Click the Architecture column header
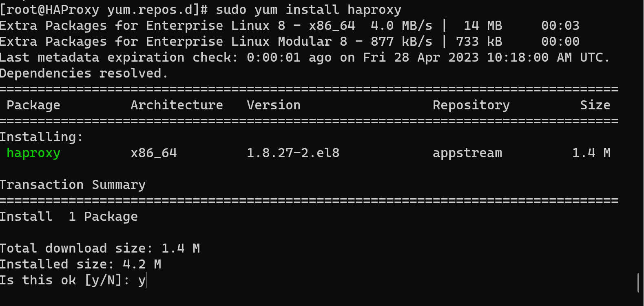This screenshot has width=644, height=306. coord(177,105)
